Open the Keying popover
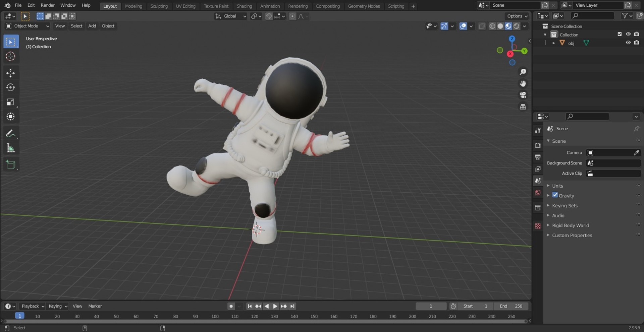The height and width of the screenshot is (332, 644). pyautogui.click(x=58, y=306)
